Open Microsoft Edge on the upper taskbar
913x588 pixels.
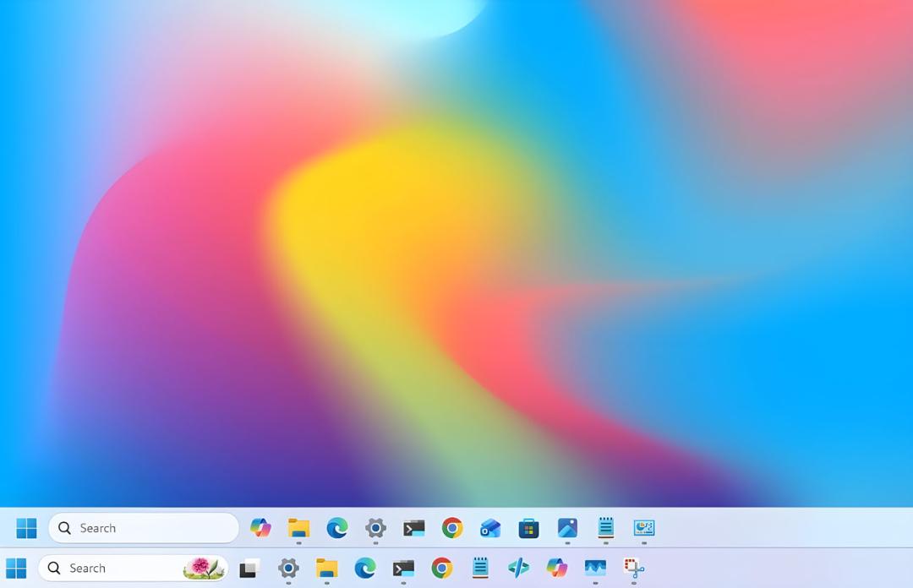[x=337, y=528]
